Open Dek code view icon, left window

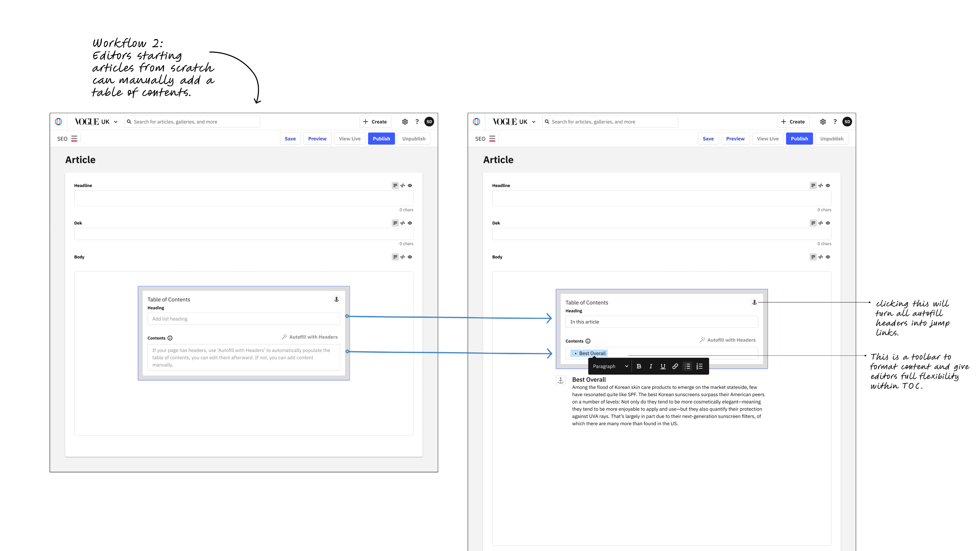(402, 223)
